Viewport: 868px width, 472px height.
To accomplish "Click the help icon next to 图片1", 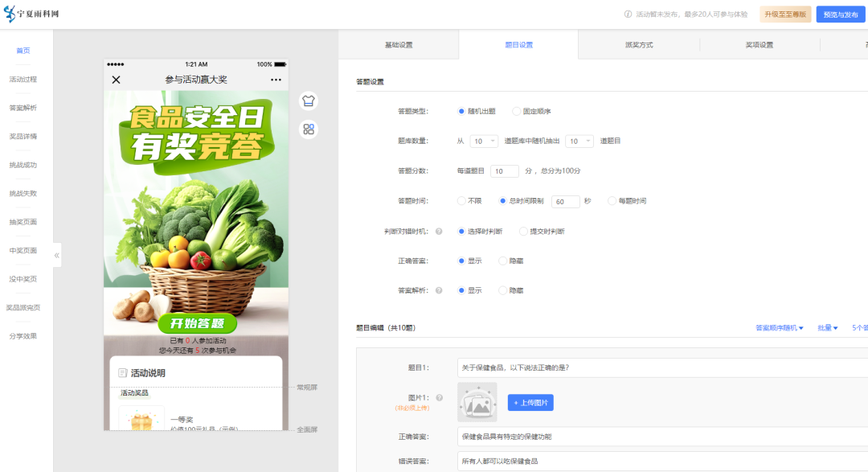I will coord(439,398).
